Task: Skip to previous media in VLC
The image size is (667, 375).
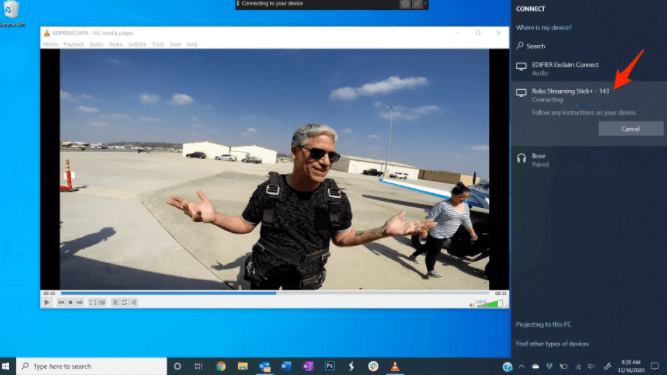Action: (x=61, y=302)
